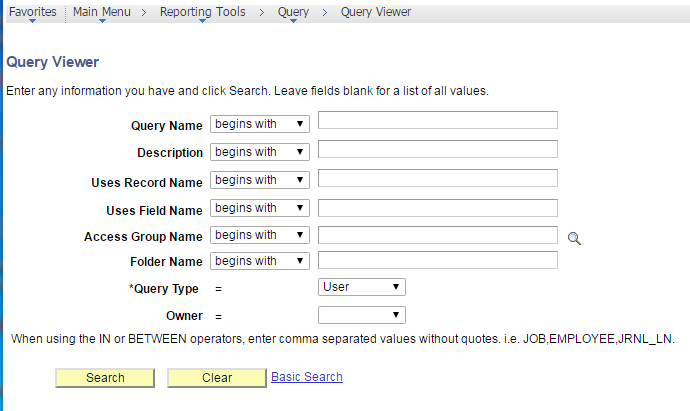Click the Access Group Name text field
The height and width of the screenshot is (411, 690).
point(438,235)
